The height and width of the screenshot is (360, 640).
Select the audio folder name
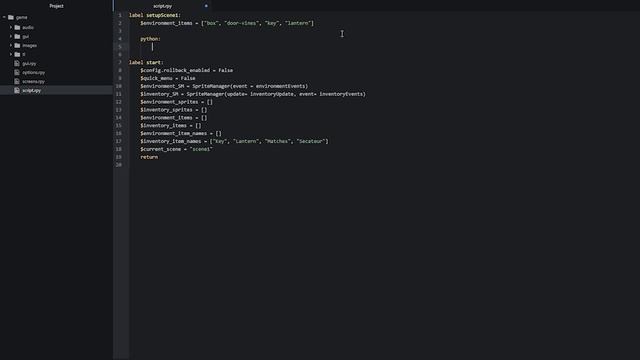[28, 27]
